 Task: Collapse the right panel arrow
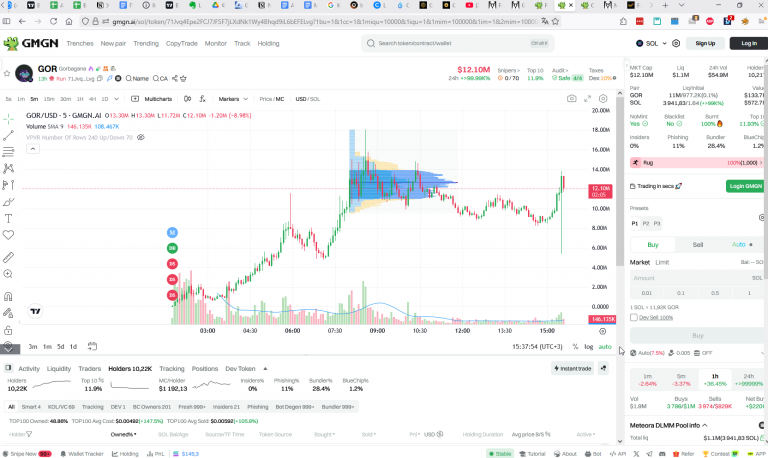coord(626,65)
